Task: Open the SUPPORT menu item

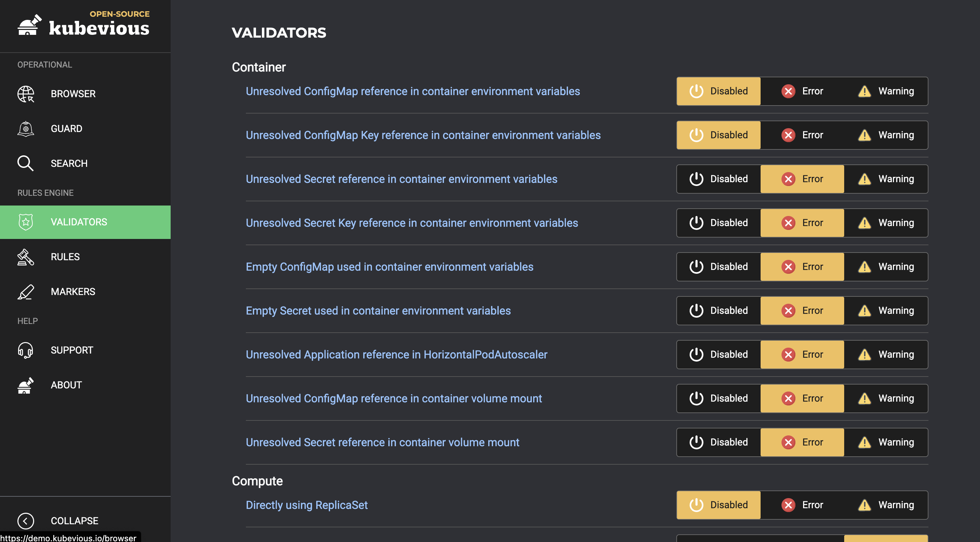Action: (x=85, y=350)
